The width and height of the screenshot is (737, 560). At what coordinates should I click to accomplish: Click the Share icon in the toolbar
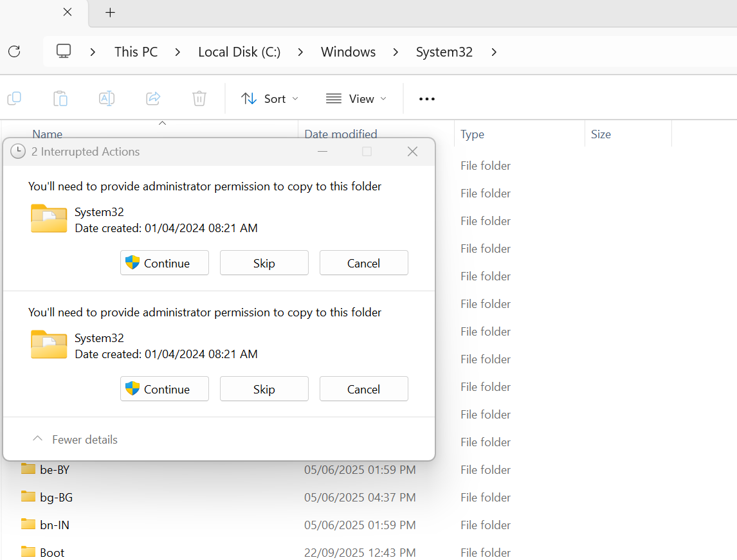(153, 98)
